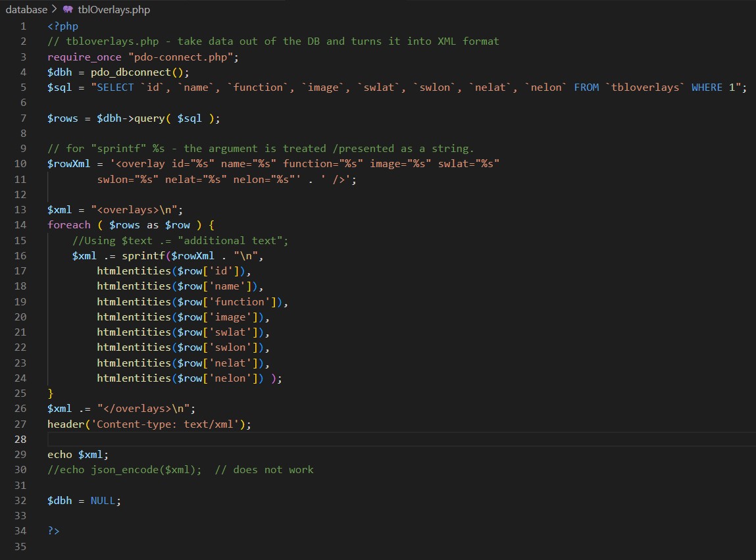Screen dimensions: 756x560
Task: Click the 'foreach' keyword on line 14
Action: pyautogui.click(x=68, y=225)
